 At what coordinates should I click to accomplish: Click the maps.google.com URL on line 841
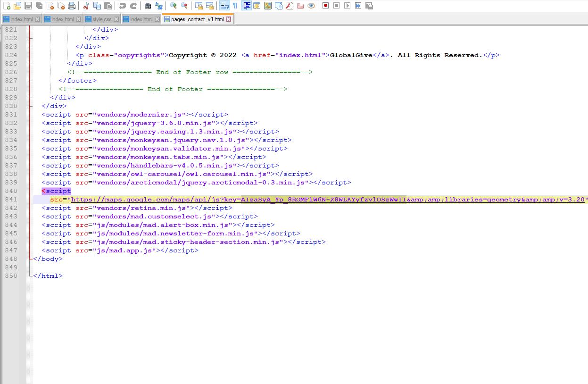156,200
